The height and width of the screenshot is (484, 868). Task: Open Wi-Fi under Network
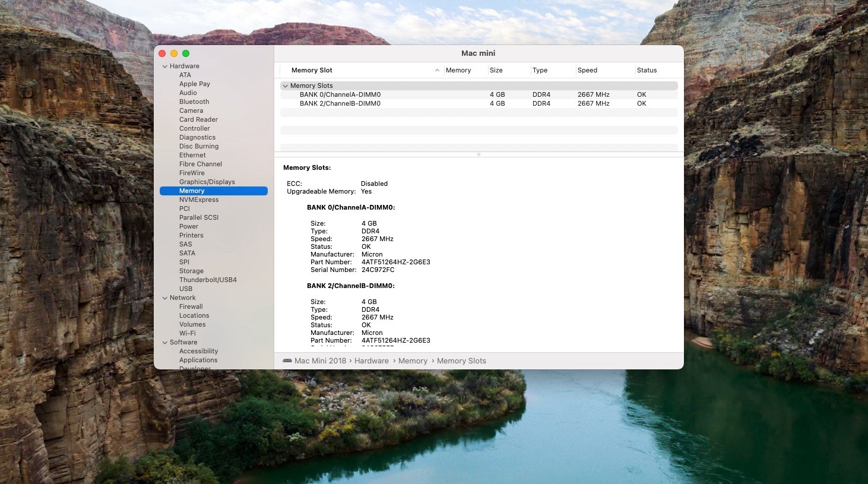[187, 333]
